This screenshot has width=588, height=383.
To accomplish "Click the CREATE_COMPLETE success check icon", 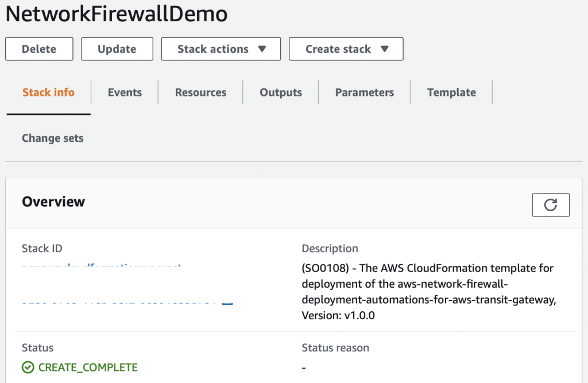I will coord(28,367).
